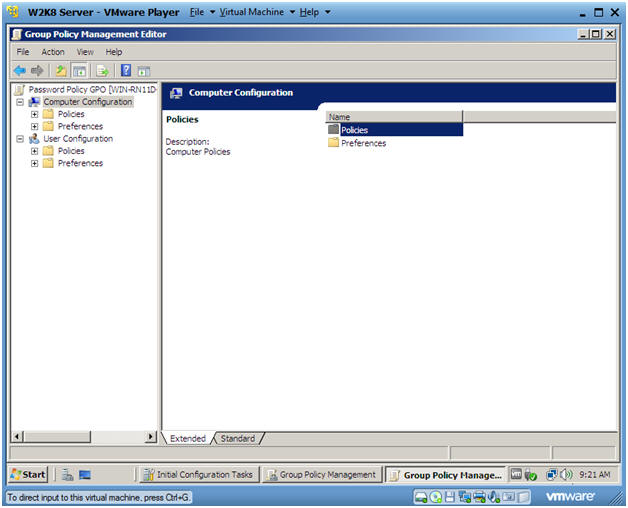
Task: Expand Policies under Computer Configuration
Action: (x=34, y=114)
